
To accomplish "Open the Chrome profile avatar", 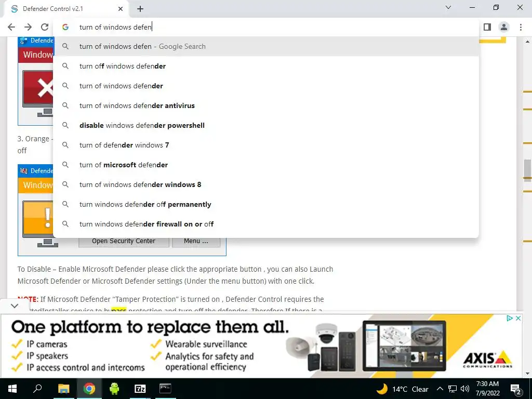I will (x=504, y=27).
